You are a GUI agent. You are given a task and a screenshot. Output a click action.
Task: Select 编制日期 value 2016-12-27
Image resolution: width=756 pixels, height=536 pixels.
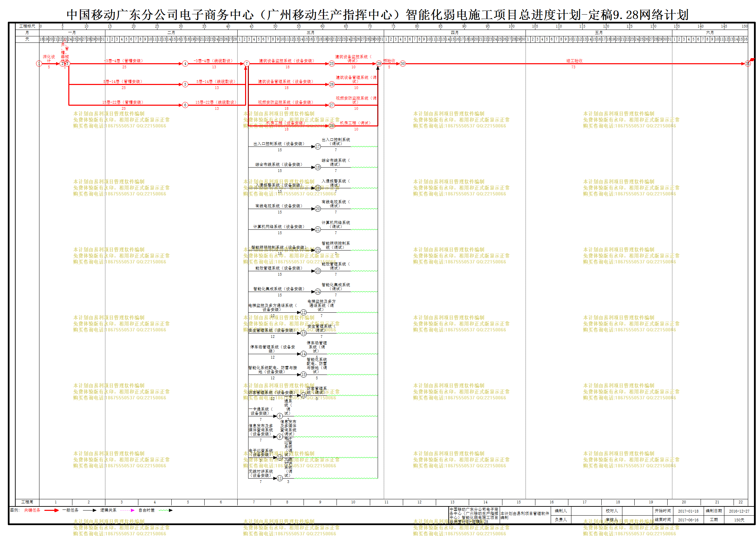[x=739, y=511]
